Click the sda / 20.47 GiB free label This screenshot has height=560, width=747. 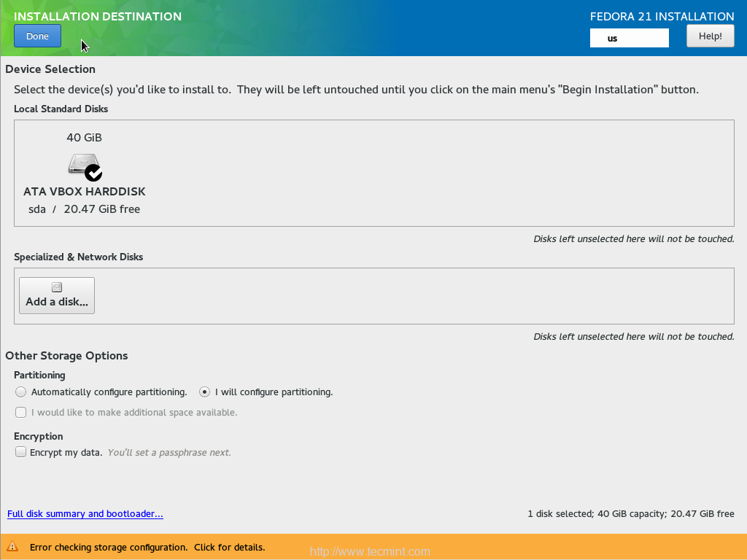click(85, 209)
